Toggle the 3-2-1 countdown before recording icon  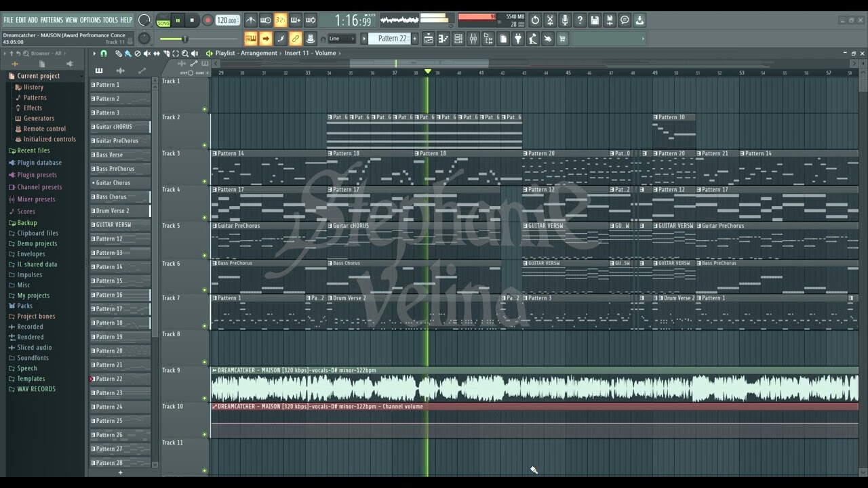coord(281,20)
